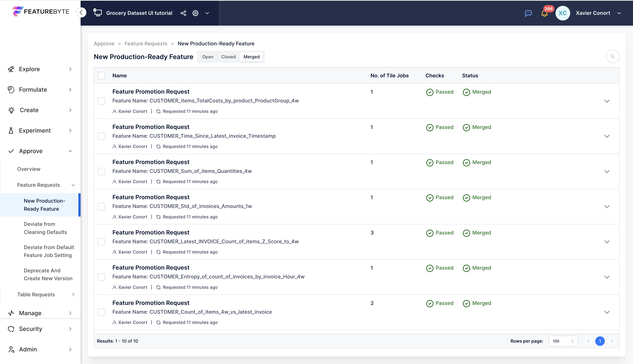The image size is (633, 364).
Task: Click the catalog monitor icon beside Grocery Dataset
Action: (97, 12)
